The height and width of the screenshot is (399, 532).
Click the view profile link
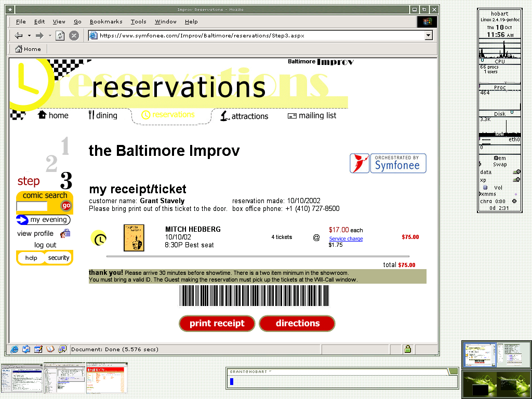[x=35, y=233]
